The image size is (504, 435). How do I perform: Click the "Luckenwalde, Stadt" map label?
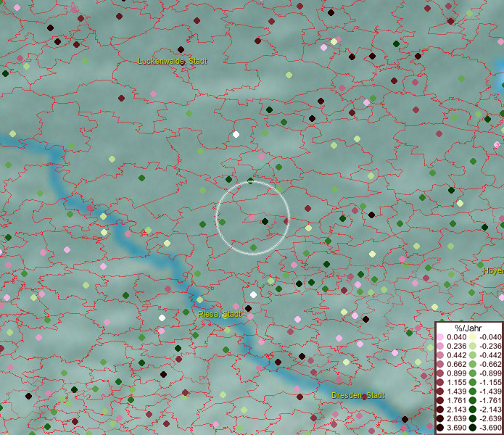[x=173, y=61]
